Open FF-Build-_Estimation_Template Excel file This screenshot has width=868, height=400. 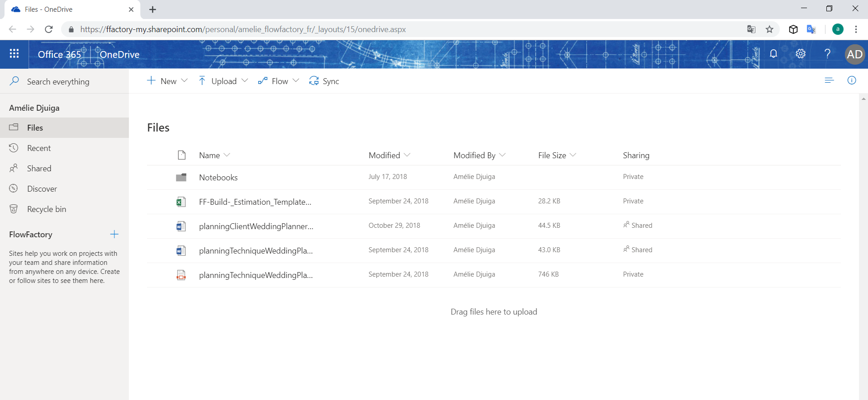tap(255, 202)
